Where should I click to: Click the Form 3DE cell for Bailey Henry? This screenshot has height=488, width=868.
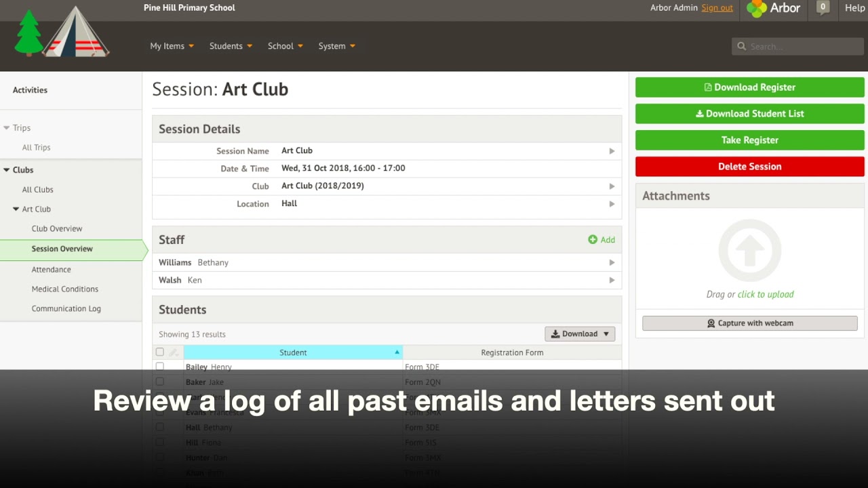click(x=422, y=367)
